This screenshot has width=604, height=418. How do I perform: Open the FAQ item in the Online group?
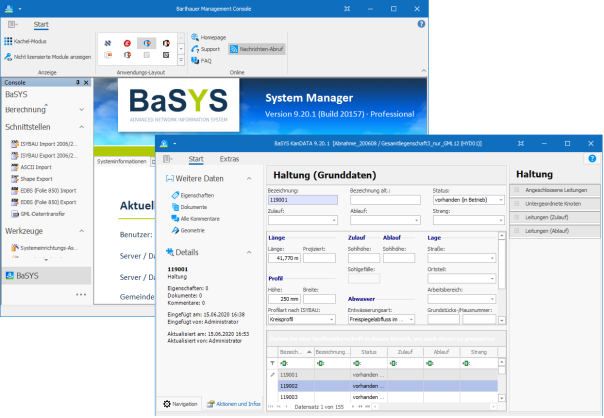click(x=201, y=60)
